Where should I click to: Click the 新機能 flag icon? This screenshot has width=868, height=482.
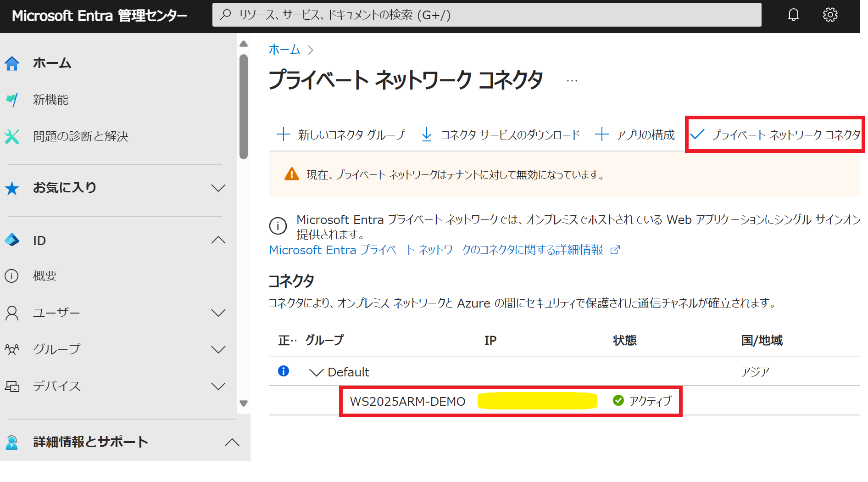pos(12,100)
